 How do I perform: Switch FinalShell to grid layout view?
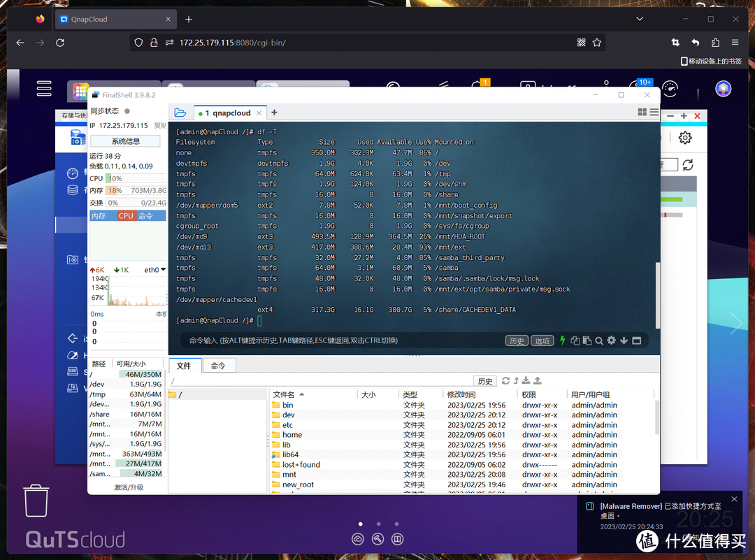tap(642, 112)
